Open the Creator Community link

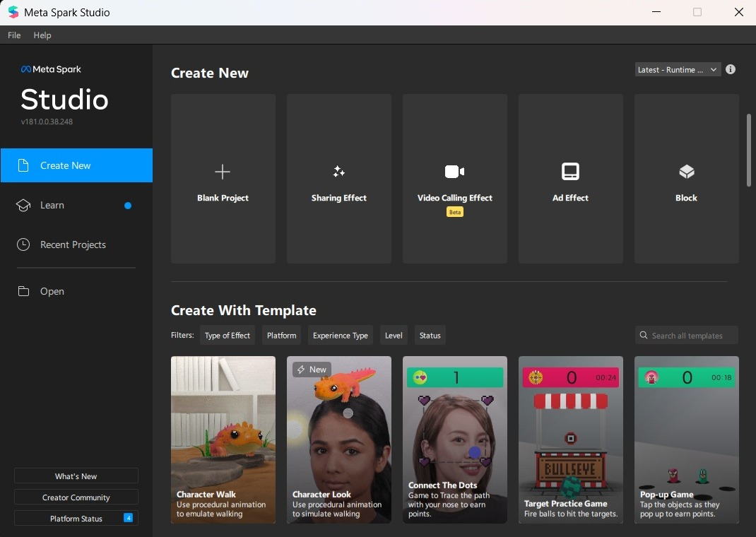76,497
